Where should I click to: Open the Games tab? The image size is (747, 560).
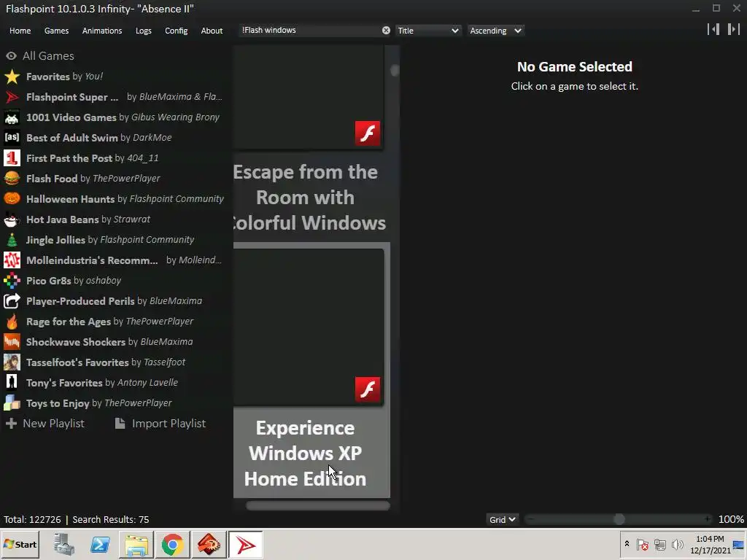coord(56,31)
